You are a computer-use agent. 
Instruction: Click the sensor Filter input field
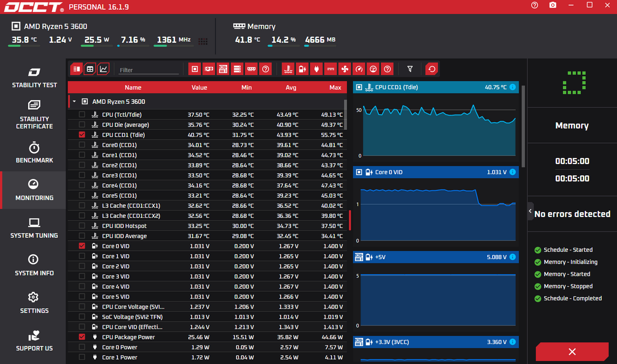click(149, 70)
